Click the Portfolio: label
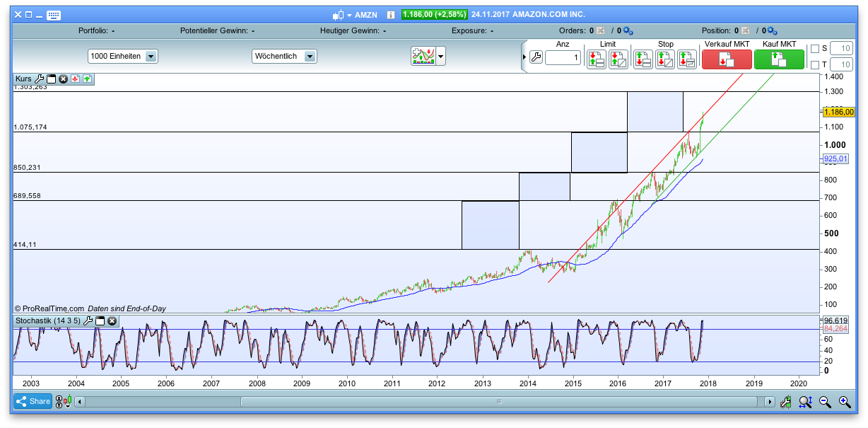Screen dimensions: 868x428 pyautogui.click(x=93, y=31)
